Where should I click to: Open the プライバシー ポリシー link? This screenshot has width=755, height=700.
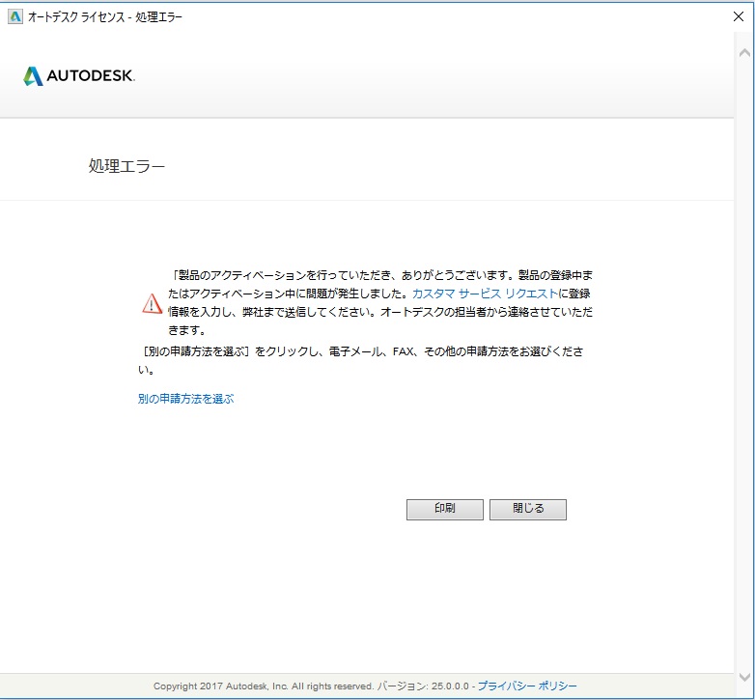coord(527,686)
